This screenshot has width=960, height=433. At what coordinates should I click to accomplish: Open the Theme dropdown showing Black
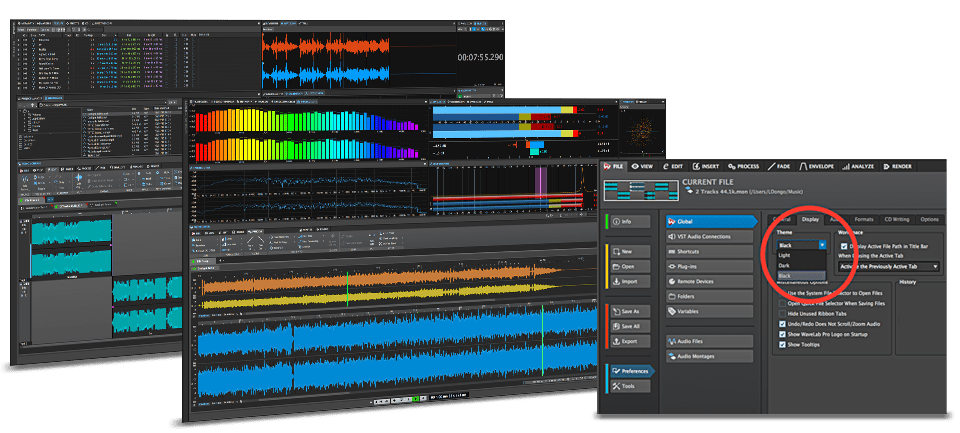click(802, 245)
